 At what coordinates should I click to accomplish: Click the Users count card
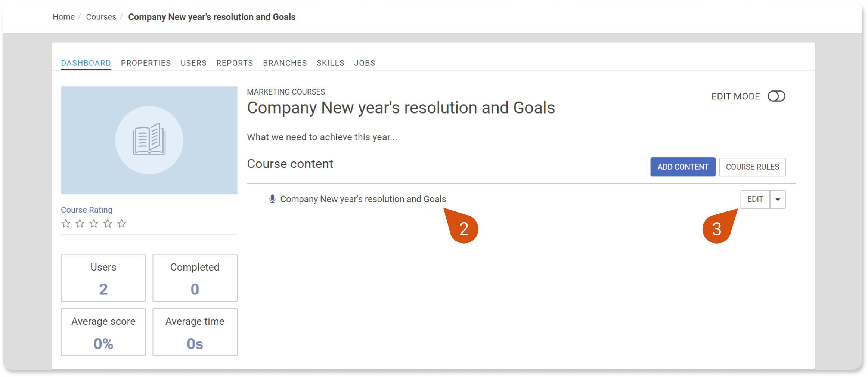tap(103, 278)
